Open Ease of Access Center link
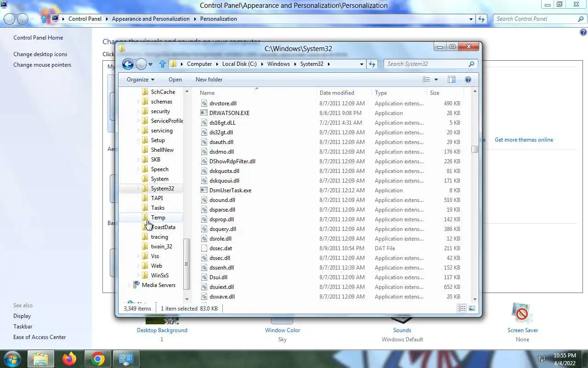 (x=40, y=337)
